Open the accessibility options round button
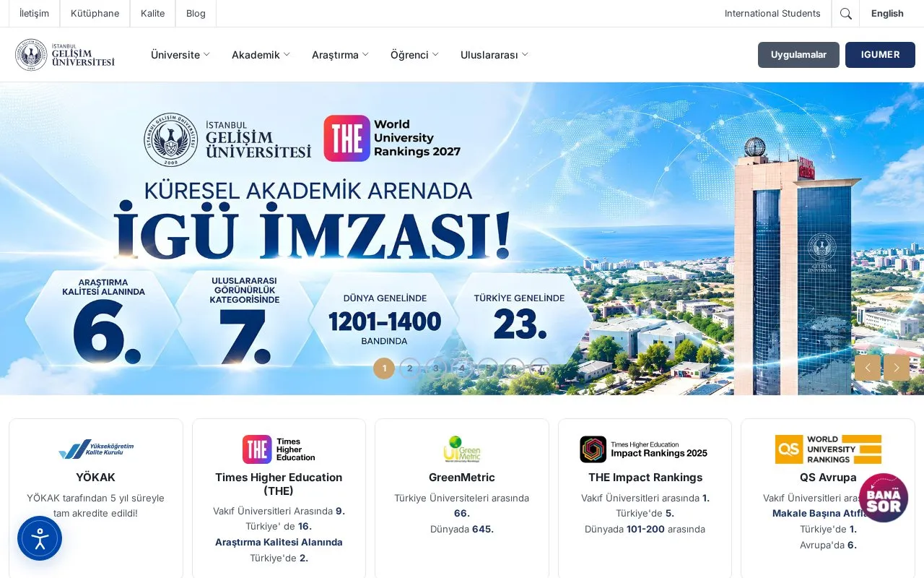 click(40, 538)
